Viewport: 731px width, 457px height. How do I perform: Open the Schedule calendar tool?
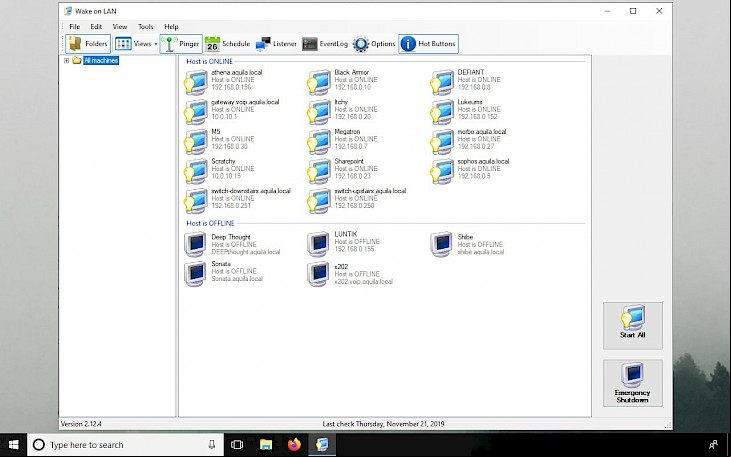point(228,44)
